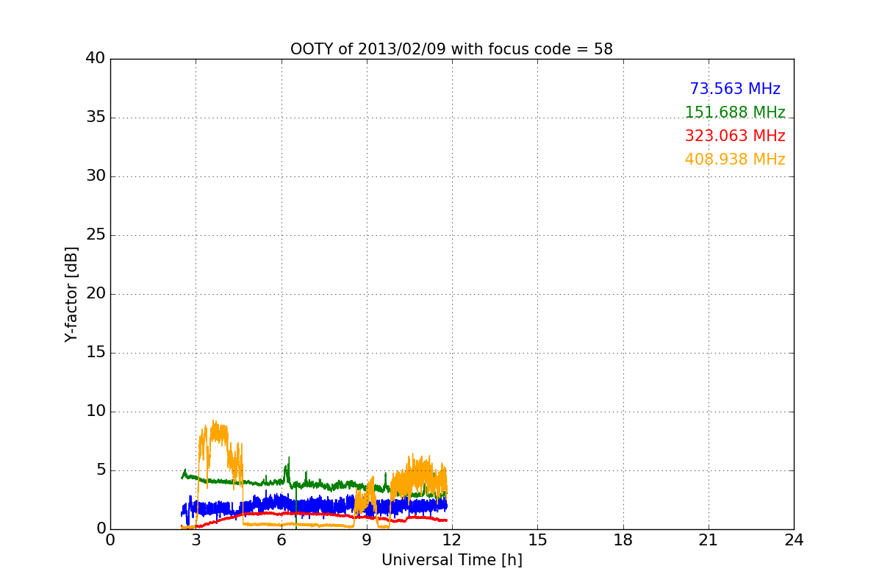This screenshot has width=882, height=588.
Task: Select the 408.938 MHz legend label
Action: 735,159
